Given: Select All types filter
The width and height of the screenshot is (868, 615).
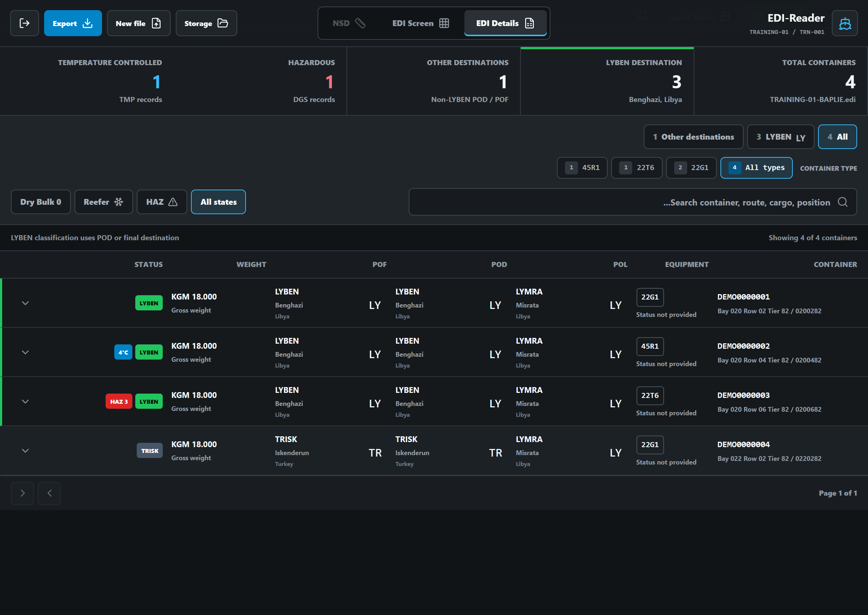Looking at the screenshot, I should 756,168.
